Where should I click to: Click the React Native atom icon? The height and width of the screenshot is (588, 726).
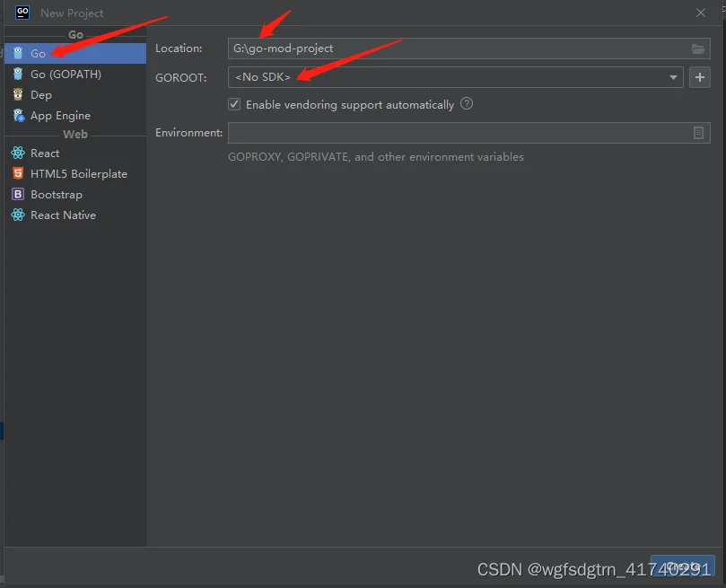point(18,215)
